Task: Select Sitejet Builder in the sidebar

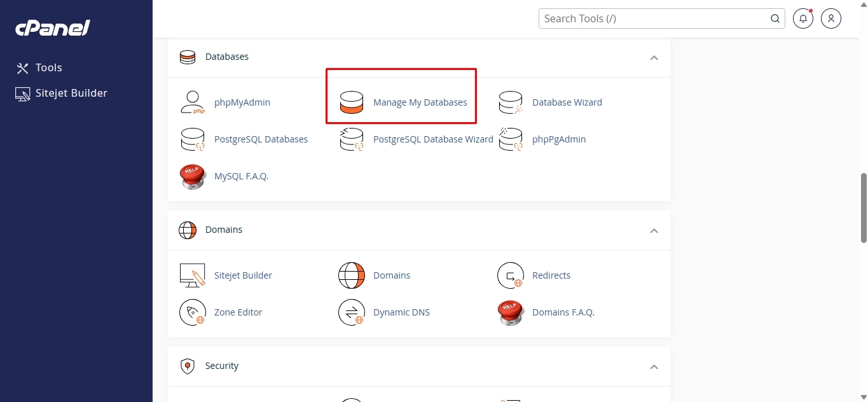Action: click(71, 94)
